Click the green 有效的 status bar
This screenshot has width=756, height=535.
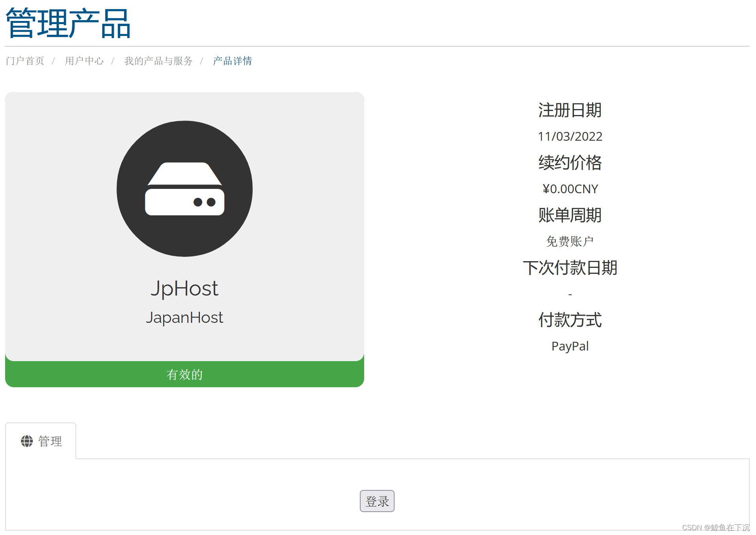click(x=184, y=374)
